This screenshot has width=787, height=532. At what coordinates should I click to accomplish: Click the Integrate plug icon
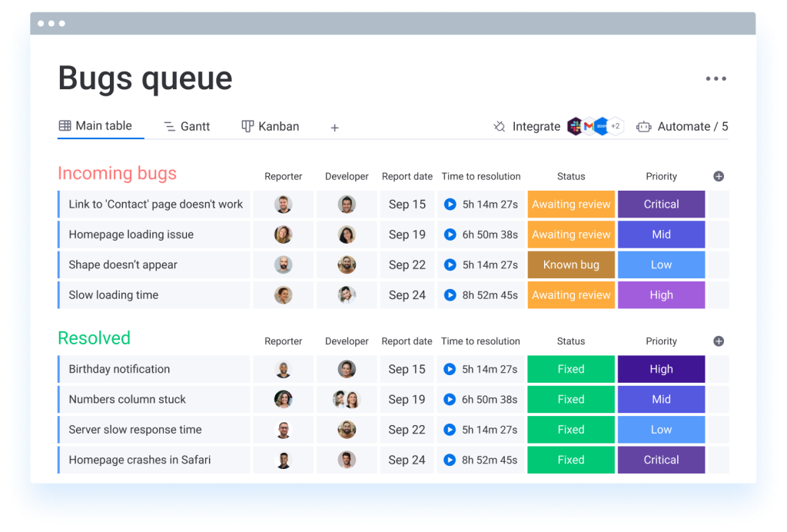pyautogui.click(x=500, y=127)
